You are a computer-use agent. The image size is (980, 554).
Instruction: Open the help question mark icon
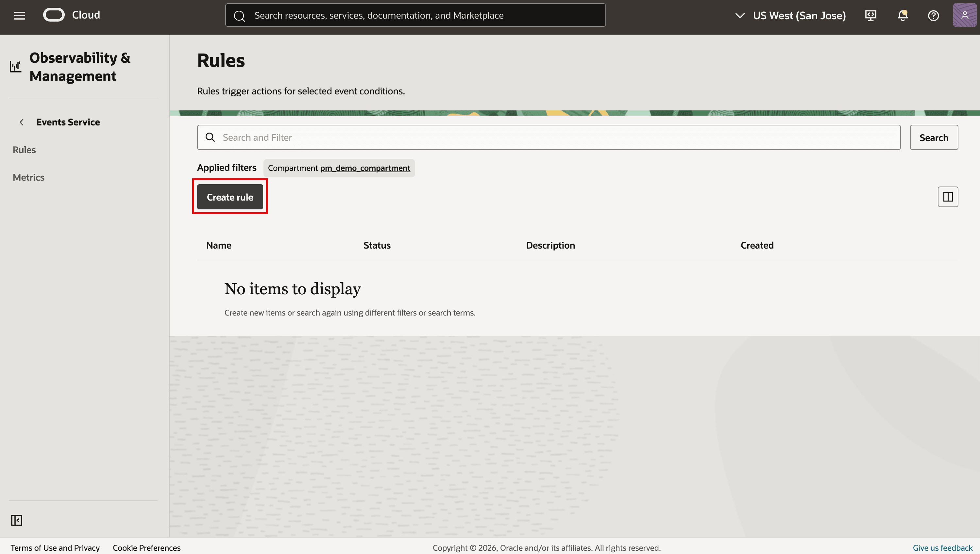point(933,15)
